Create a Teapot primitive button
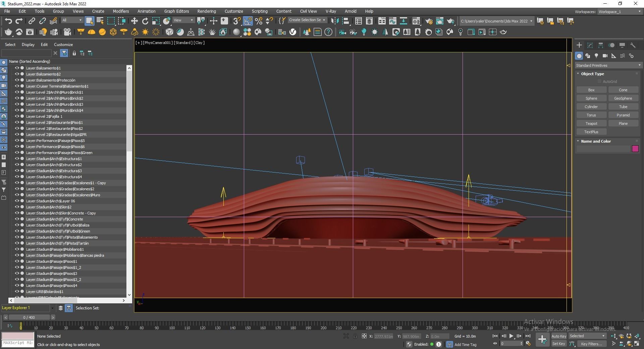 591,123
